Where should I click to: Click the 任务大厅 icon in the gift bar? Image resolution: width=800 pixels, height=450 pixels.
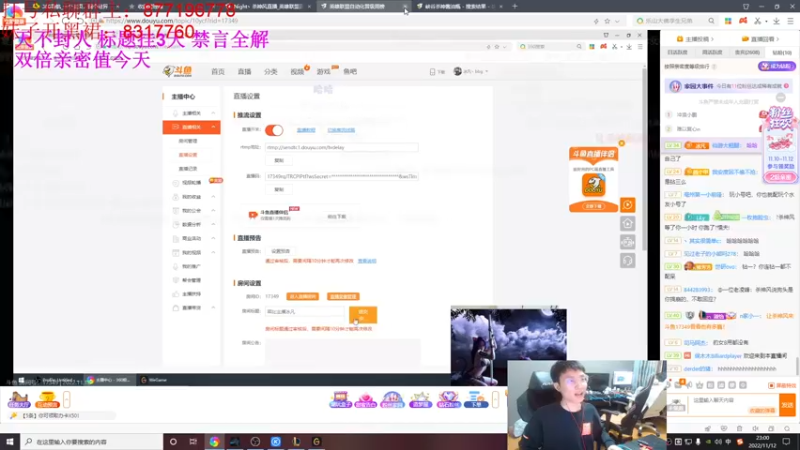tap(19, 399)
